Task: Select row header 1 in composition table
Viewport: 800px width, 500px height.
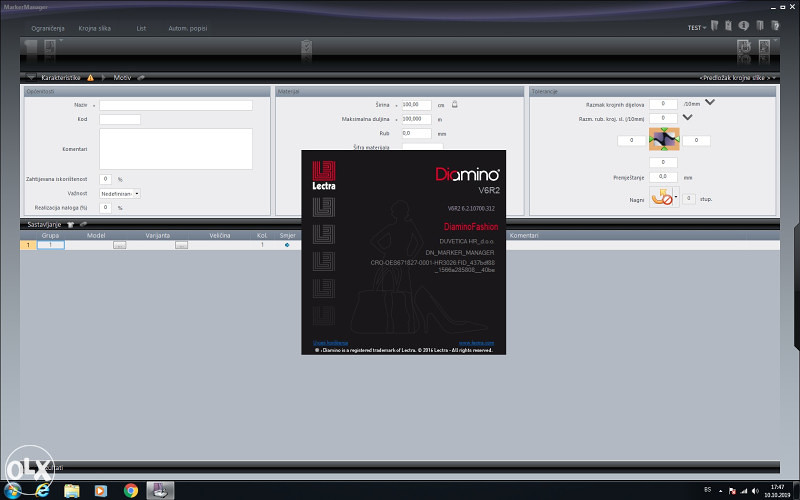Action: pyautogui.click(x=28, y=245)
